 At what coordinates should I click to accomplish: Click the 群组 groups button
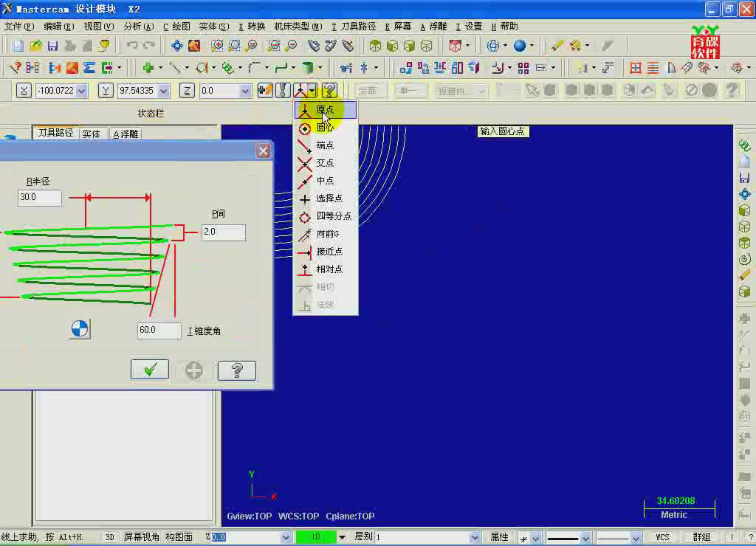tap(701, 537)
